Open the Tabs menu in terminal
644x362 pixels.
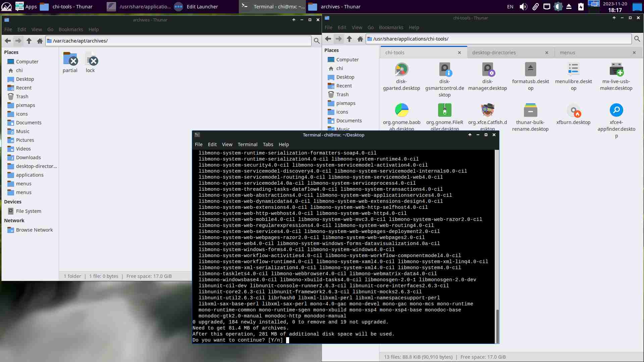pos(268,144)
